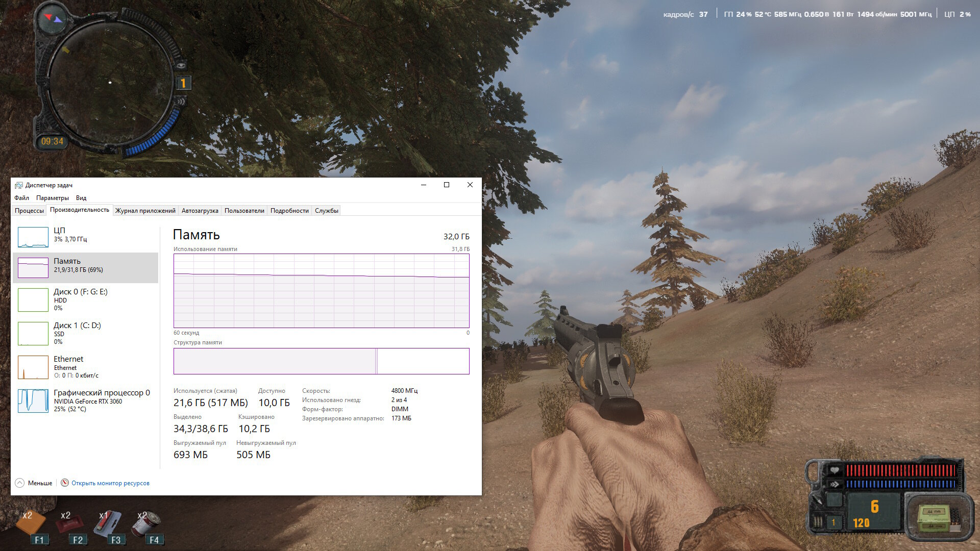Click the Task Manager title bar icon

(19, 185)
